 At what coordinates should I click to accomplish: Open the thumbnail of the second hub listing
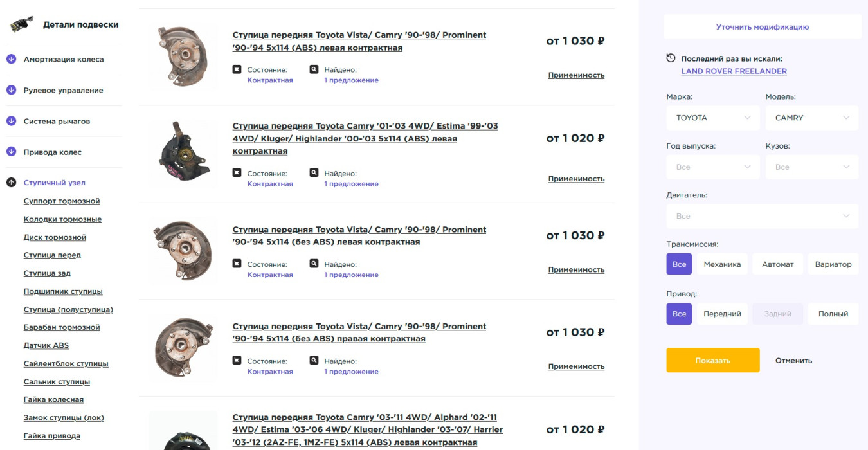pos(183,154)
